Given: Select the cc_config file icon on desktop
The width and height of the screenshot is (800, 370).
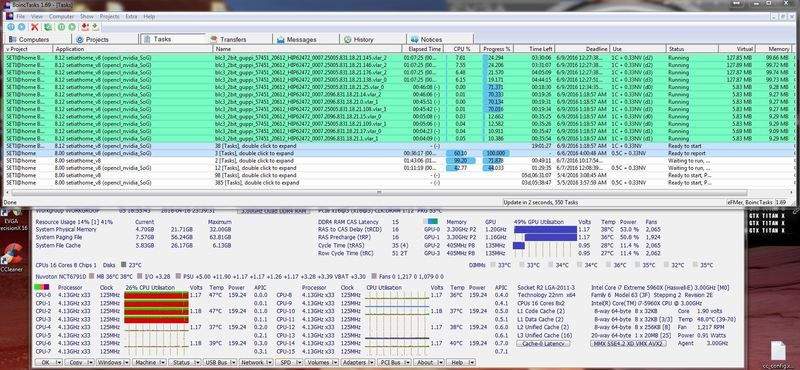Looking at the screenshot, I should pyautogui.click(x=779, y=353).
